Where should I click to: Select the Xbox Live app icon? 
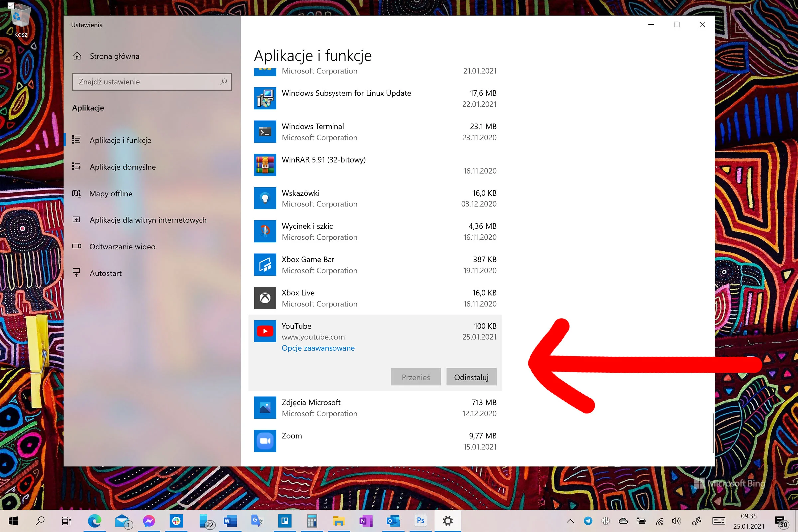(265, 298)
